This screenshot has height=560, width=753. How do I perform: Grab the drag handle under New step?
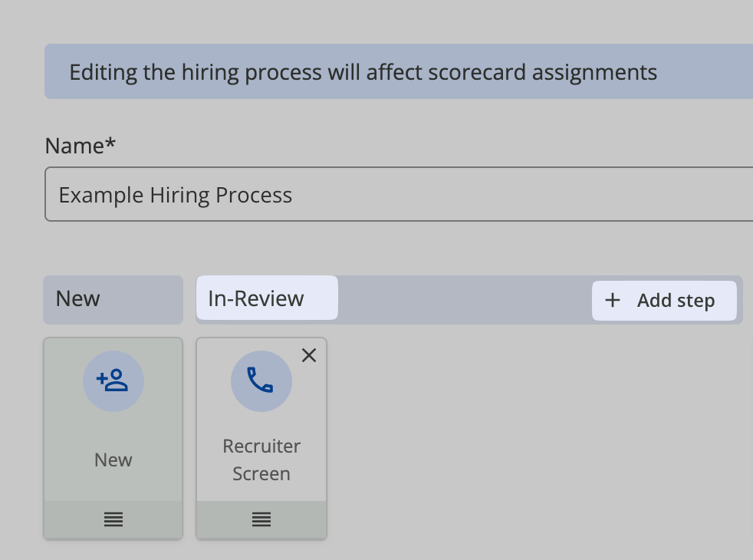[113, 519]
